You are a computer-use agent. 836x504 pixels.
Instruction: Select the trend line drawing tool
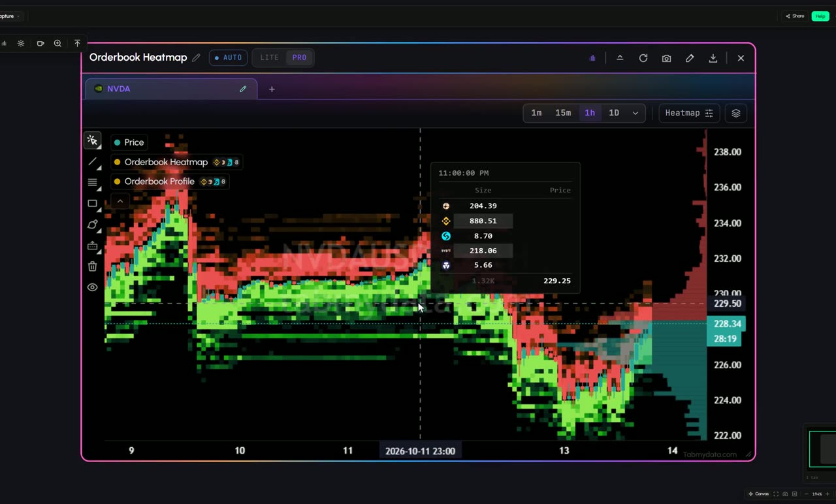[92, 162]
